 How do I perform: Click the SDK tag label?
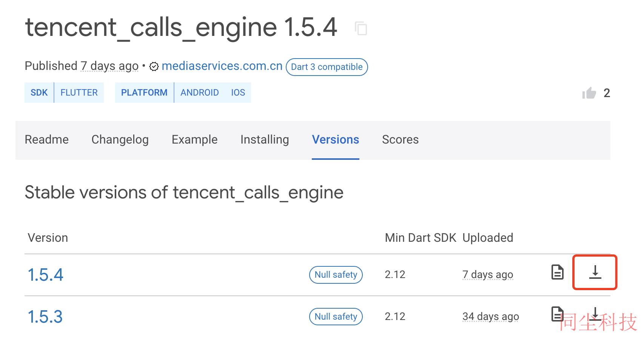point(39,93)
